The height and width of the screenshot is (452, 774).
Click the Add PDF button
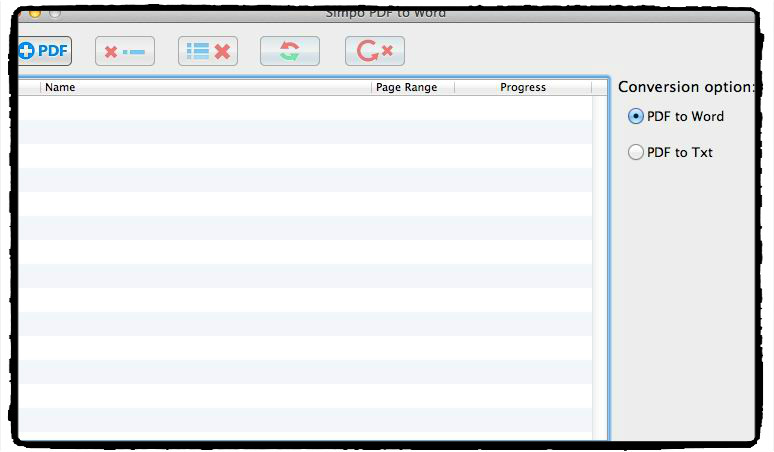pyautogui.click(x=44, y=51)
